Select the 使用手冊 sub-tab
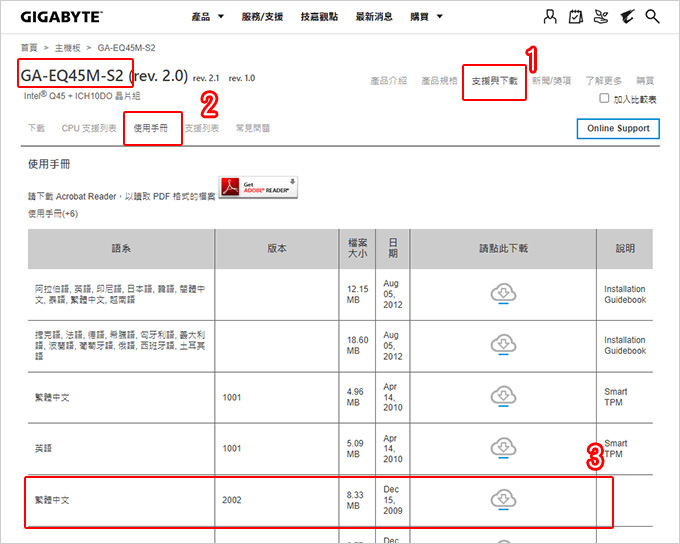The height and width of the screenshot is (544, 680). [150, 128]
